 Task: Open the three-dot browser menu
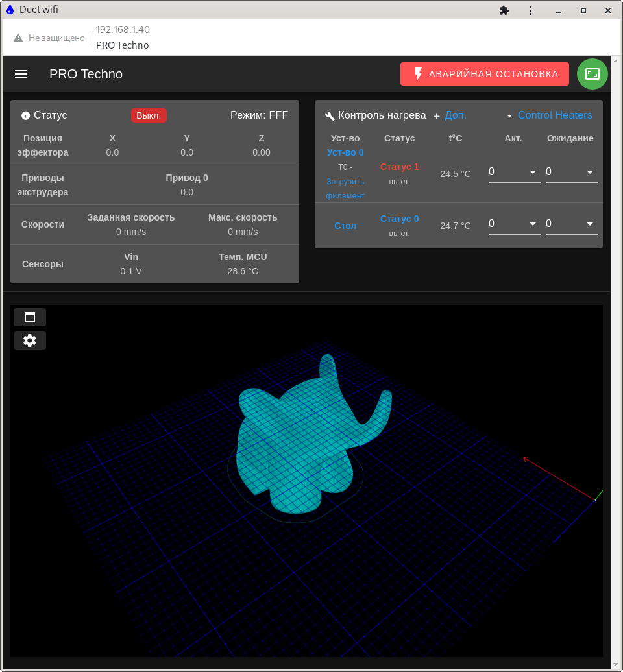pyautogui.click(x=531, y=10)
